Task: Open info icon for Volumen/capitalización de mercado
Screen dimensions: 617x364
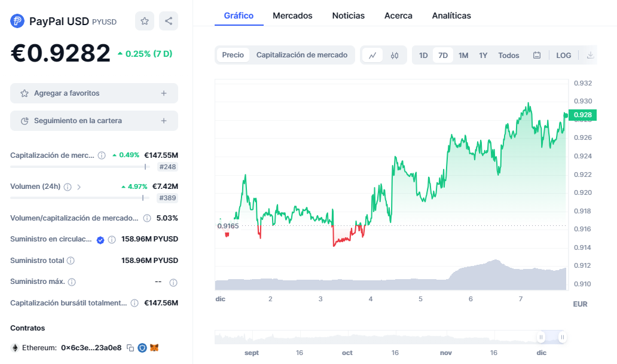Action: (146, 218)
